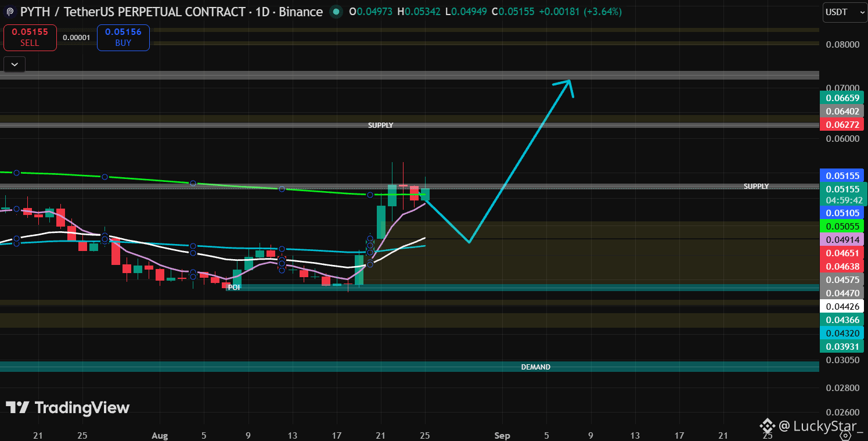
Task: Click the green market status dot
Action: click(335, 12)
